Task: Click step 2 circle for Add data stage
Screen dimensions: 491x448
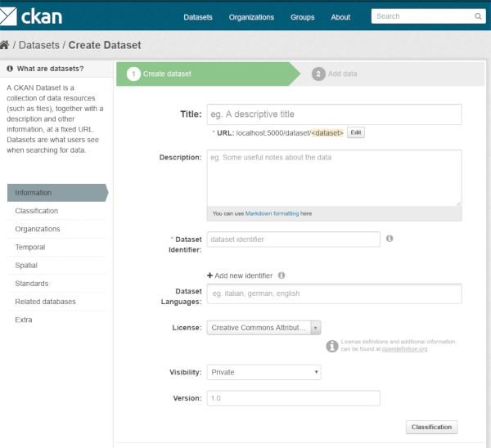Action: [318, 74]
